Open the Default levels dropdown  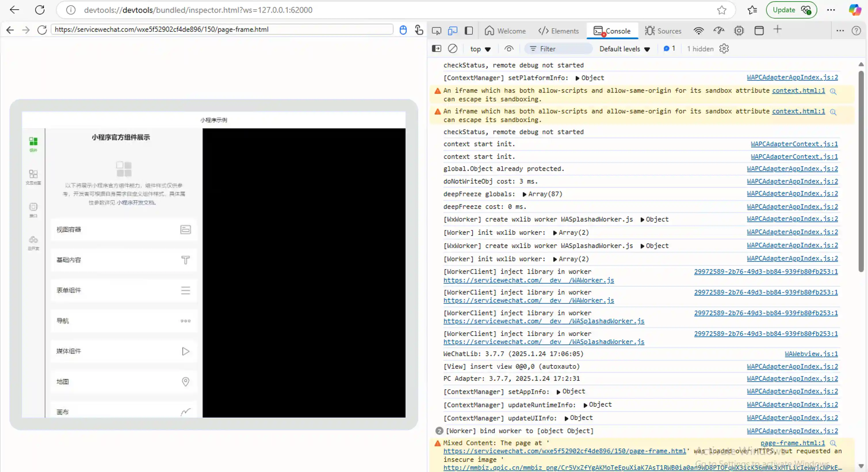624,49
